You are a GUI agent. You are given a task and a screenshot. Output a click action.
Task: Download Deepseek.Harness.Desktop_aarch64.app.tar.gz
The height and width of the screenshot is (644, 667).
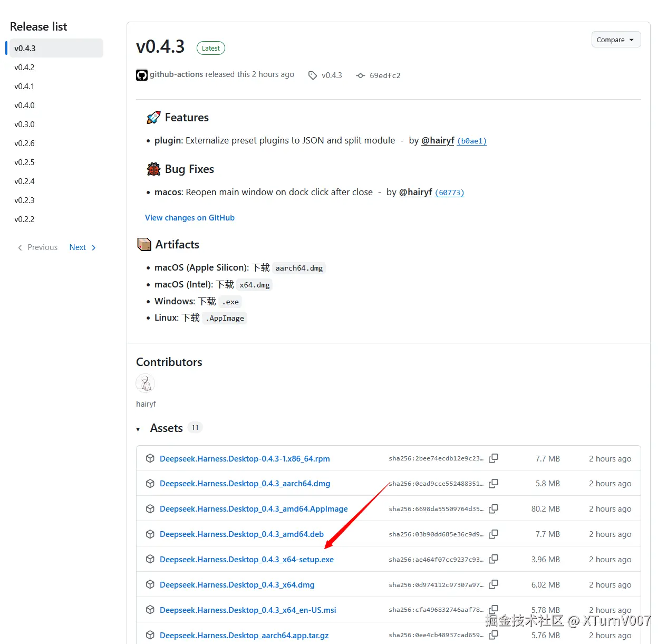click(244, 636)
